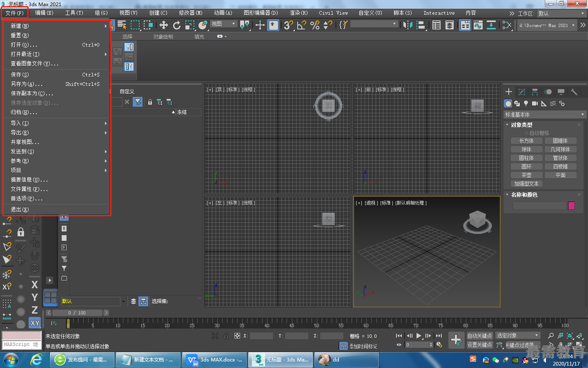Click the 设置关键点 button
This screenshot has height=368, width=588.
click(479, 345)
